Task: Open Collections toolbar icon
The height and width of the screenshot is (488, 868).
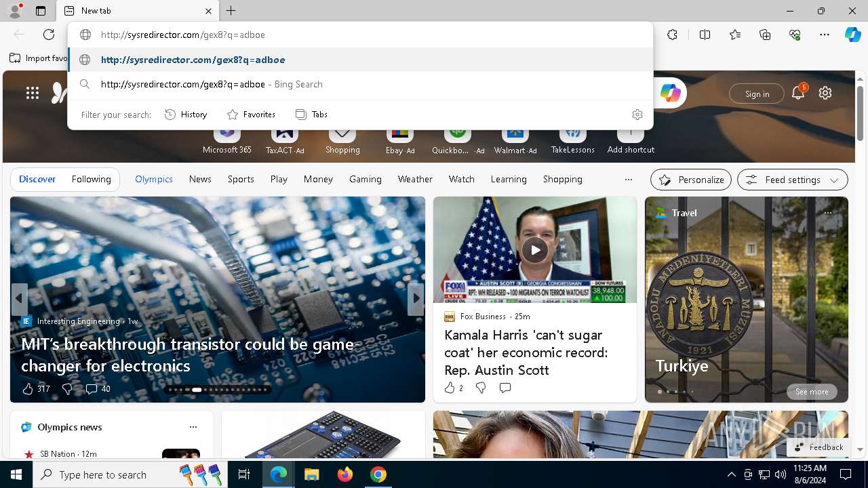Action: click(x=765, y=35)
